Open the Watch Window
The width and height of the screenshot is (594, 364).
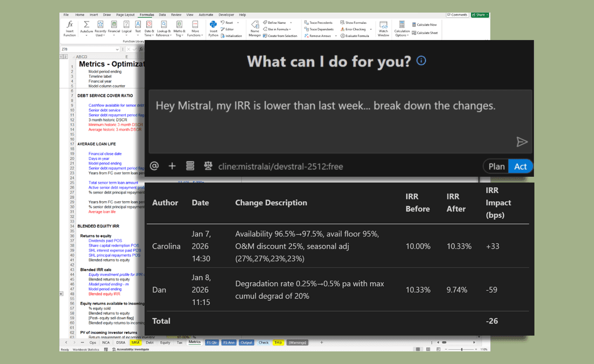(383, 29)
